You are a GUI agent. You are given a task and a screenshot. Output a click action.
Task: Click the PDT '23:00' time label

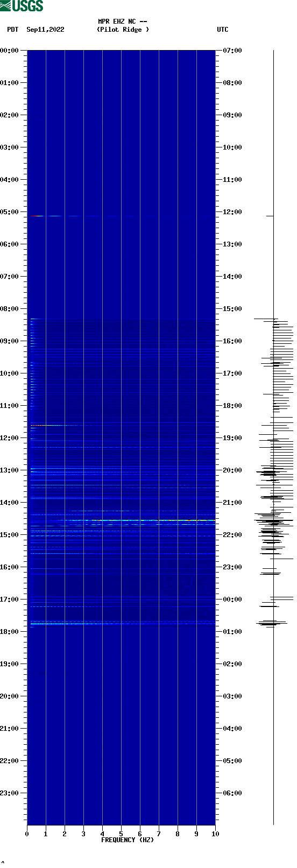coord(9,793)
